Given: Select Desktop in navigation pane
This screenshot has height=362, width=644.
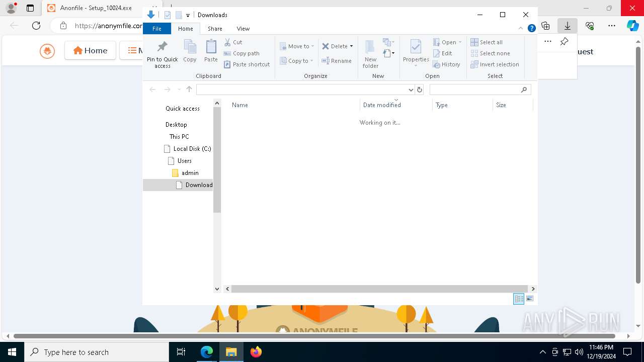Looking at the screenshot, I should pyautogui.click(x=176, y=125).
